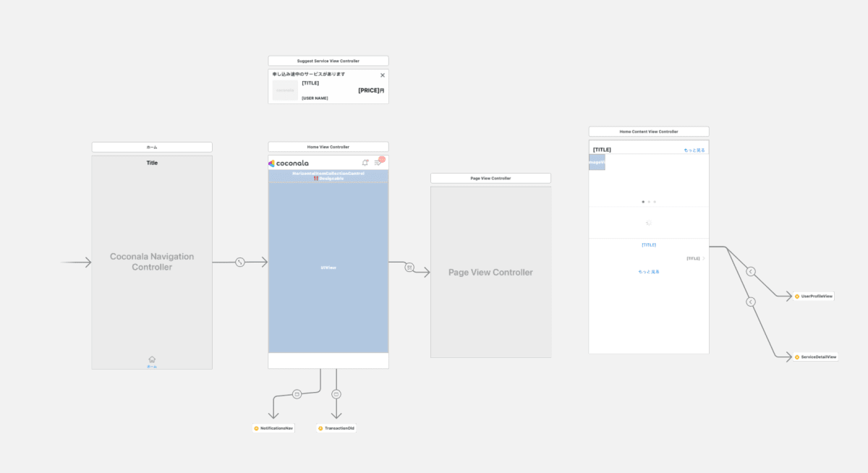Screen dimensions: 868x473
Task: Click the chevron beside the small [TITLE] row
Action: coord(704,258)
